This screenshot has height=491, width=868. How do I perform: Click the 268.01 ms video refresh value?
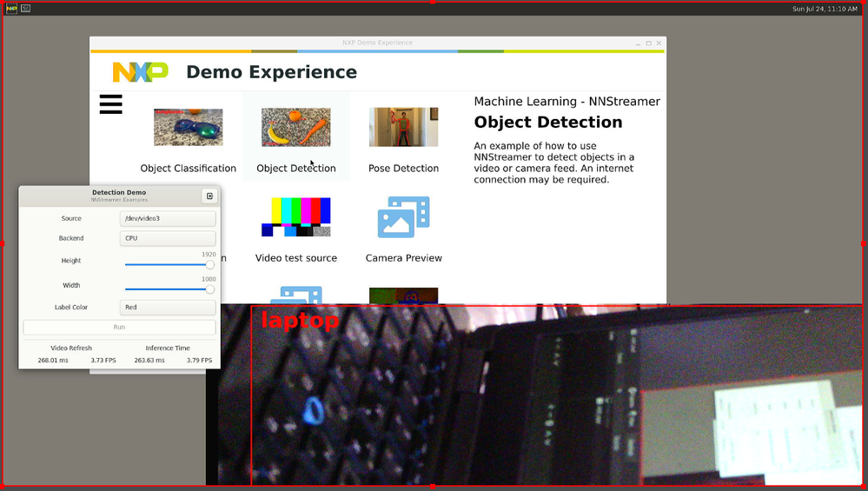click(x=53, y=361)
